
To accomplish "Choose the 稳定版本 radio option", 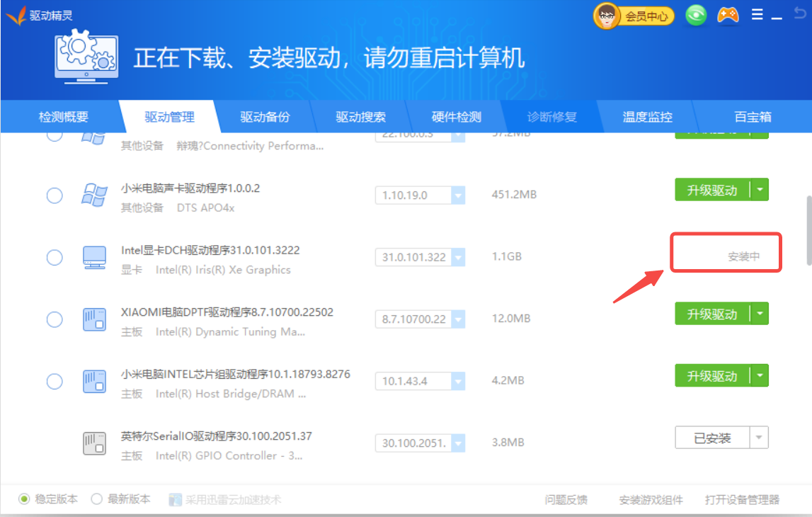I will pyautogui.click(x=25, y=499).
